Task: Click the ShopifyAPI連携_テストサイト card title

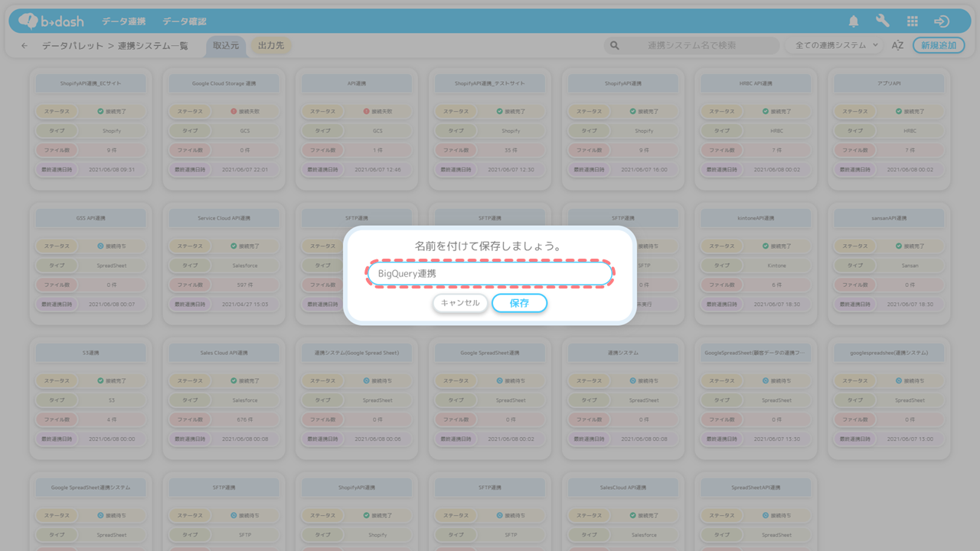Action: click(490, 83)
